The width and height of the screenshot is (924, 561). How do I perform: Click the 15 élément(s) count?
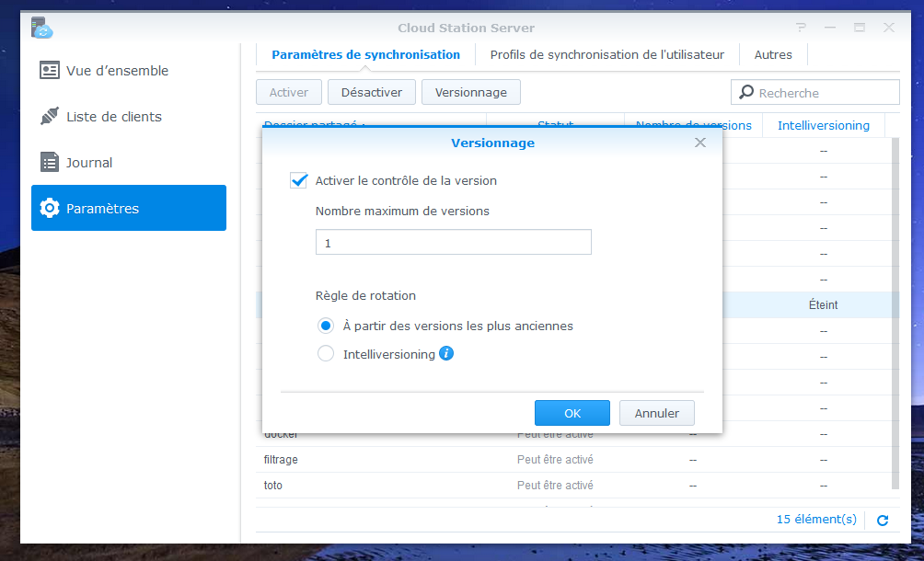point(816,520)
